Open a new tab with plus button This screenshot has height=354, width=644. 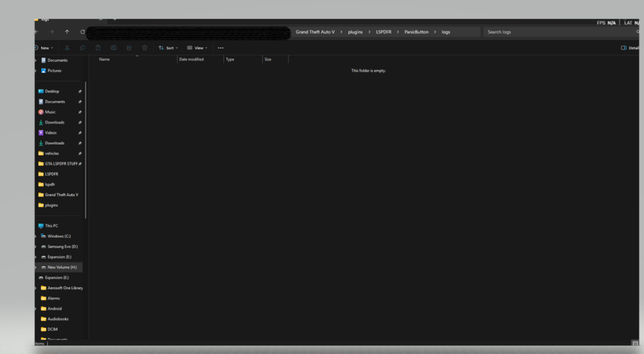115,19
